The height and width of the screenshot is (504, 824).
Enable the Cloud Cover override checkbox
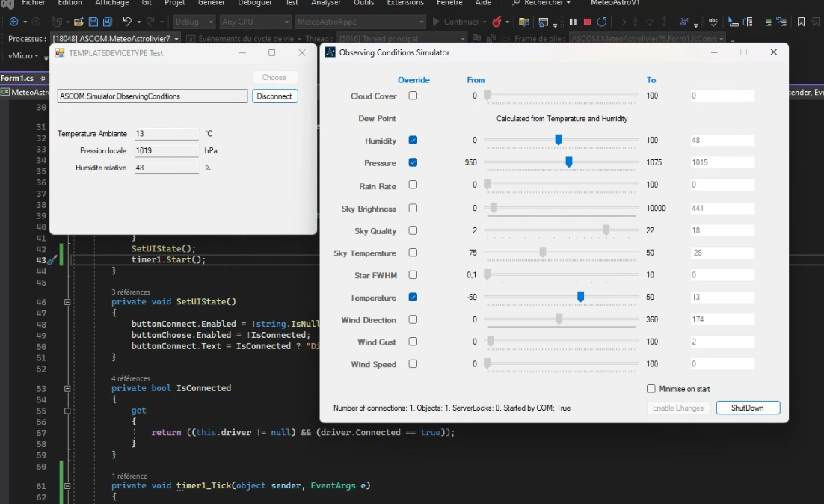point(413,96)
